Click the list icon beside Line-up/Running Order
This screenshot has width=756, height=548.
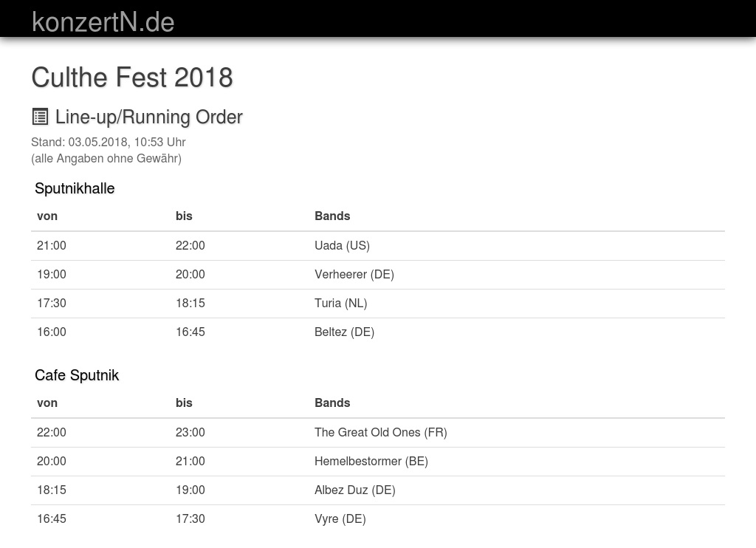tap(40, 117)
